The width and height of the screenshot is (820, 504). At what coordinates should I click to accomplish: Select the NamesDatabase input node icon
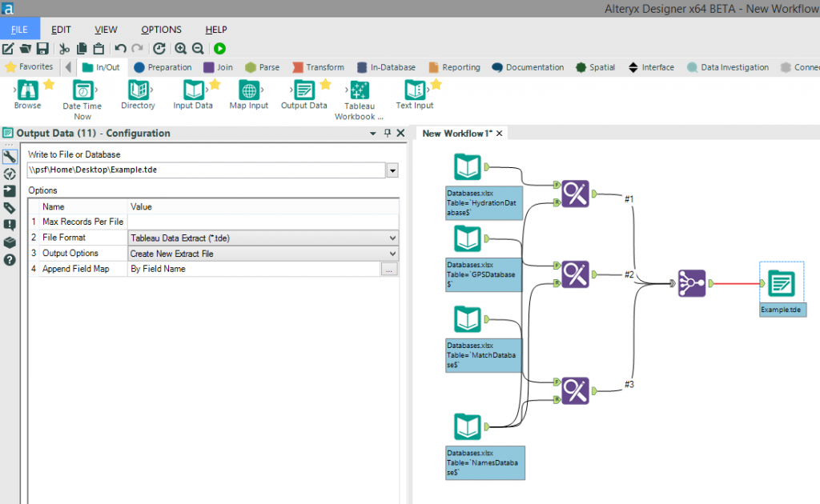pos(467,426)
